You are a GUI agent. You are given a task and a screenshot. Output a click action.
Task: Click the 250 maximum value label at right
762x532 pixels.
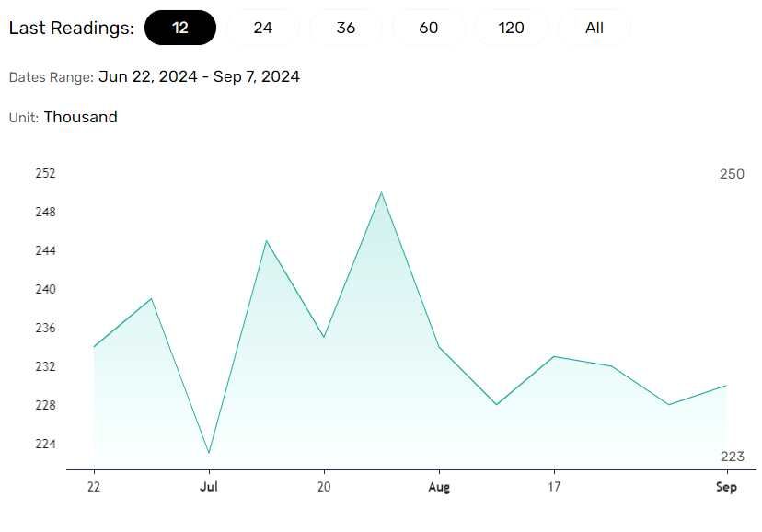pyautogui.click(x=732, y=174)
